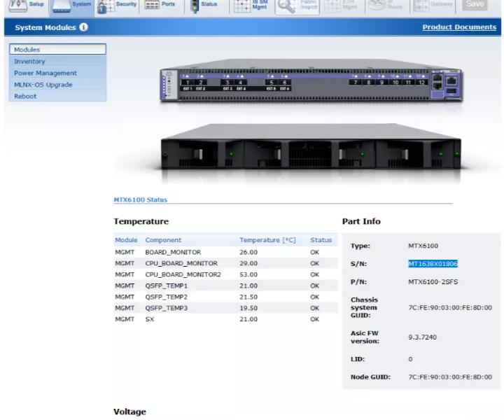Screen dimensions: 504x420
Task: Click the Status column header
Action: point(321,240)
